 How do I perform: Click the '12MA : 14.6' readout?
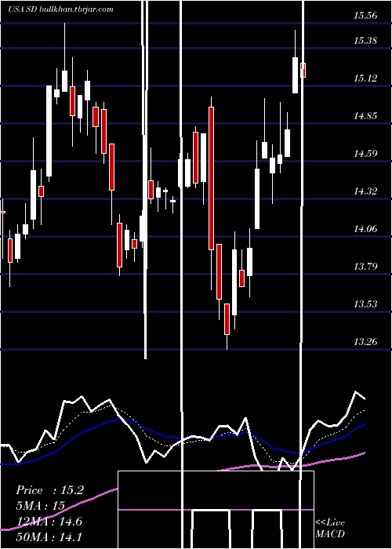pyautogui.click(x=49, y=522)
